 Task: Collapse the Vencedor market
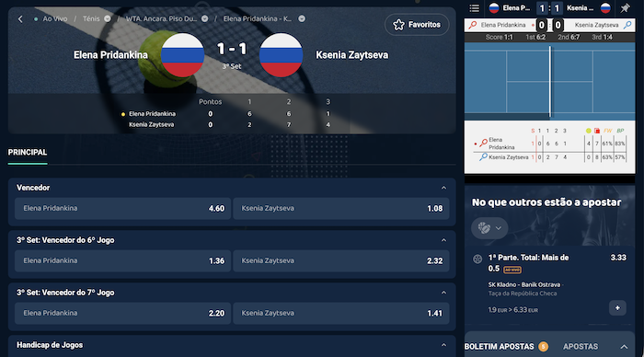tap(443, 188)
